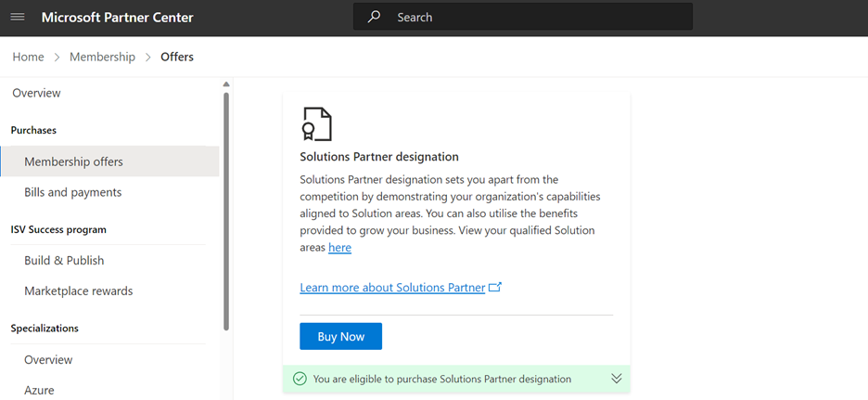Image resolution: width=868 pixels, height=400 pixels.
Task: Click the Solutions Partner certificate icon
Action: point(316,123)
